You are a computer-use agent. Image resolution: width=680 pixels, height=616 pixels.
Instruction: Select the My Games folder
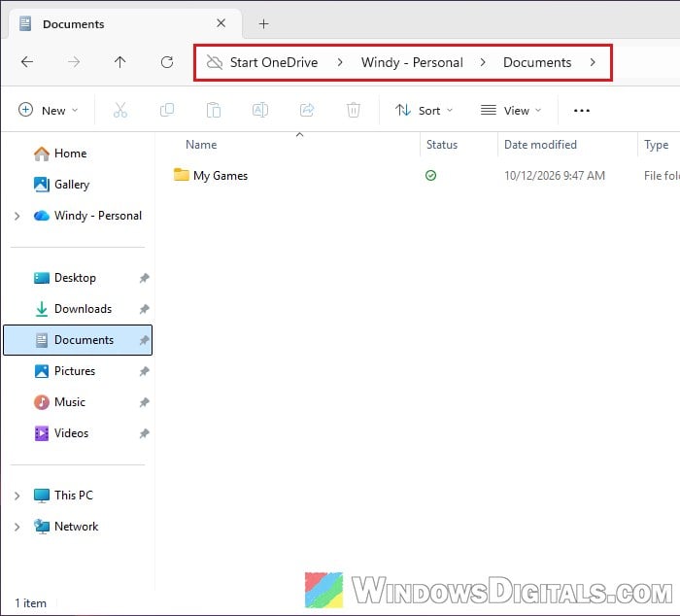pos(221,176)
